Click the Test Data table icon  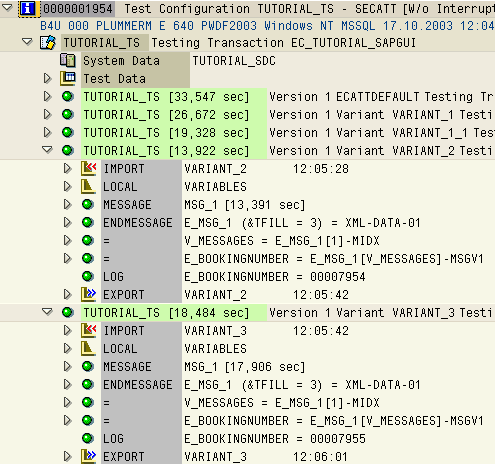coord(68,79)
